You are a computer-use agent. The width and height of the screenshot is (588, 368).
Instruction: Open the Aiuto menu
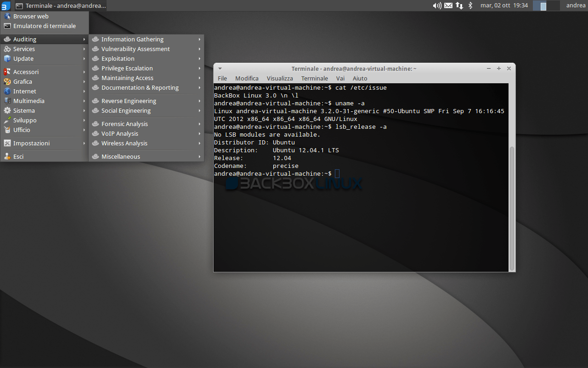click(360, 78)
